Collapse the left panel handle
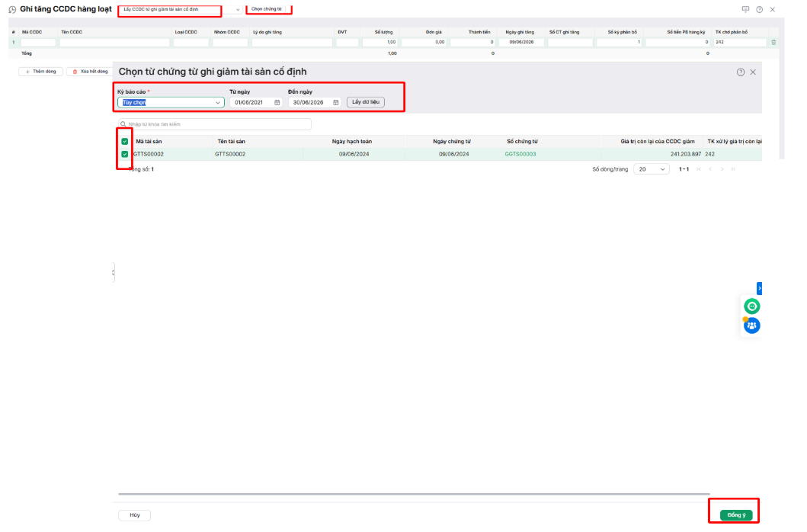This screenshot has height=532, width=807. [x=114, y=272]
